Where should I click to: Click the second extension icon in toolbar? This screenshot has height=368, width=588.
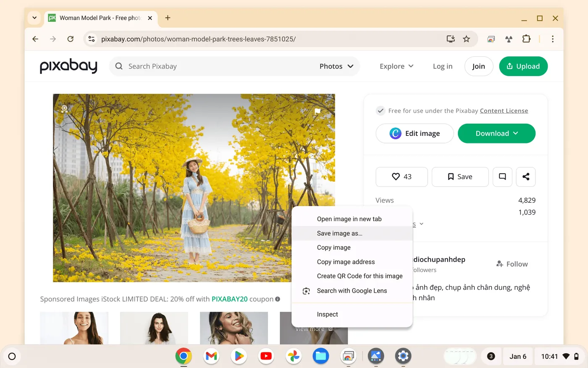(x=509, y=39)
